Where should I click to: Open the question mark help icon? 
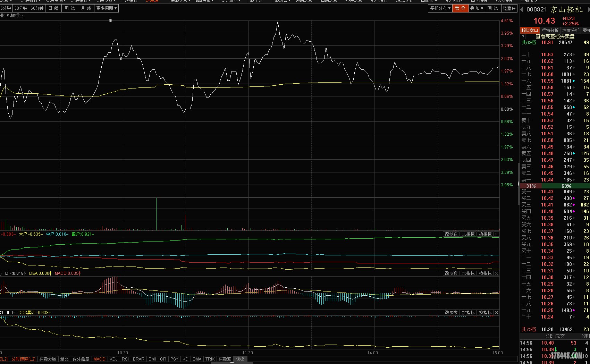[523, 36]
